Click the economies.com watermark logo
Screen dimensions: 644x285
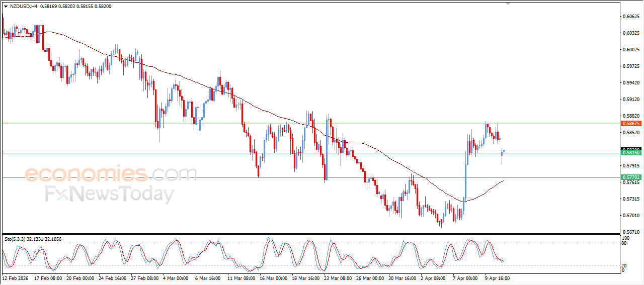pos(111,174)
